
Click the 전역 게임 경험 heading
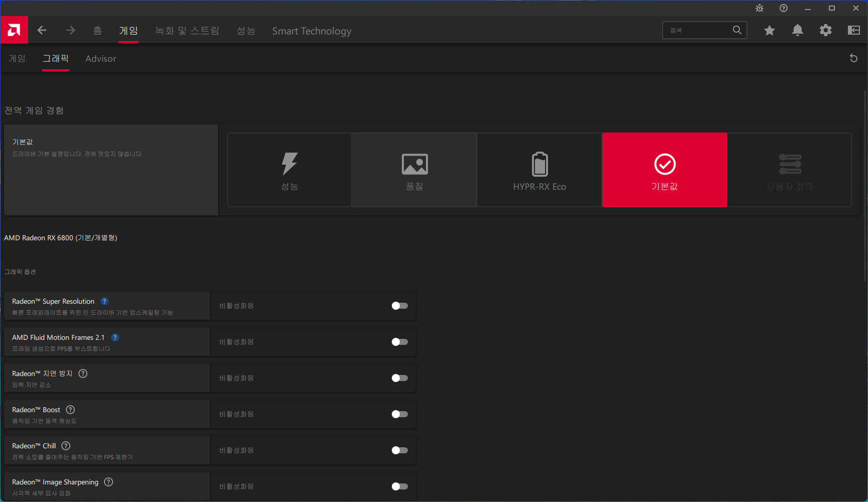pyautogui.click(x=34, y=110)
